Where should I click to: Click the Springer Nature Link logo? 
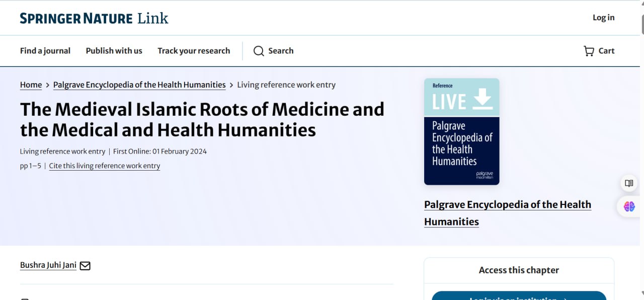[x=94, y=19]
